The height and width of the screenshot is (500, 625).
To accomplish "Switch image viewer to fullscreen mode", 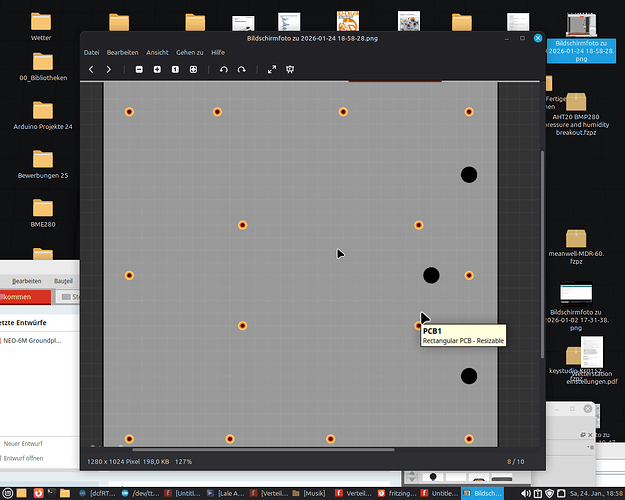I will [x=271, y=69].
